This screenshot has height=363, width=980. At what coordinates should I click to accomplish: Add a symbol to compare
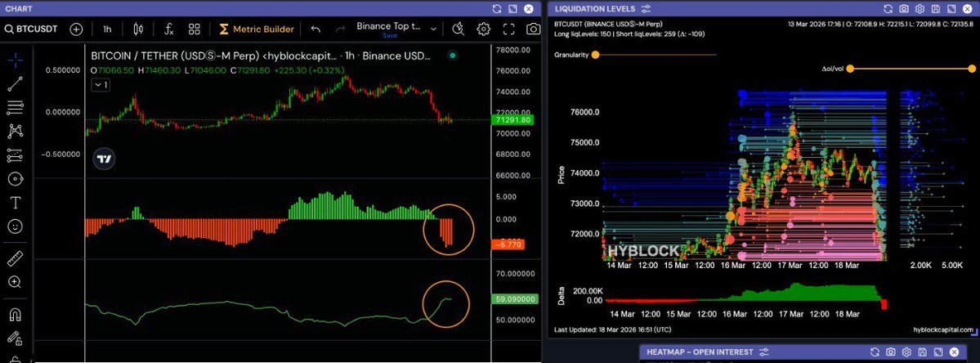(x=76, y=29)
